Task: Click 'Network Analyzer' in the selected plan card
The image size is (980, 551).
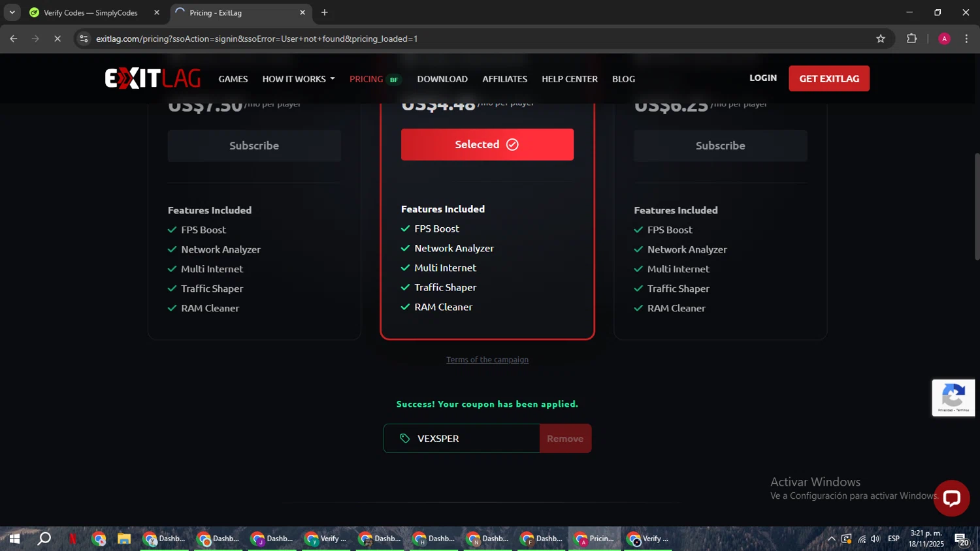Action: (x=454, y=248)
